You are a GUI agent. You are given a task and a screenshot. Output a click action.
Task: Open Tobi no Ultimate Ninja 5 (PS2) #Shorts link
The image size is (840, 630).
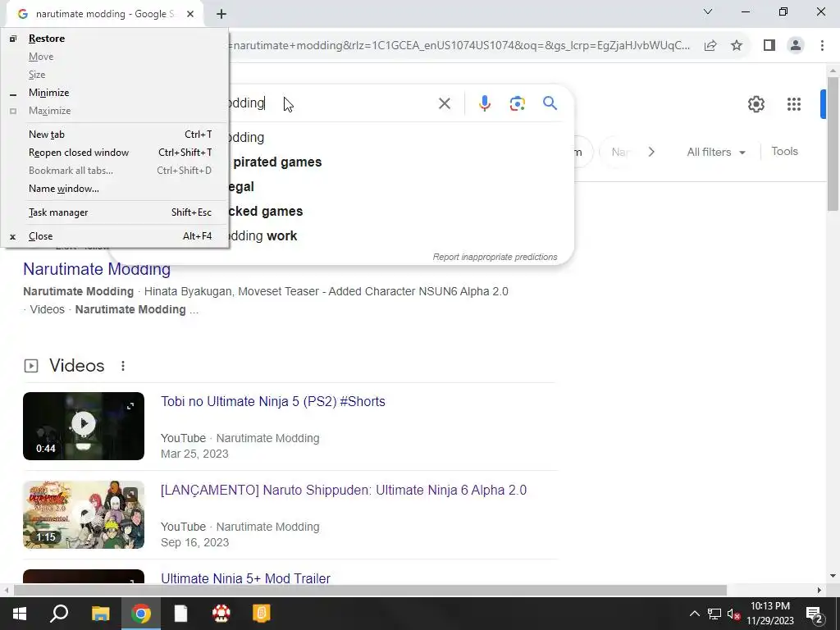(x=272, y=401)
